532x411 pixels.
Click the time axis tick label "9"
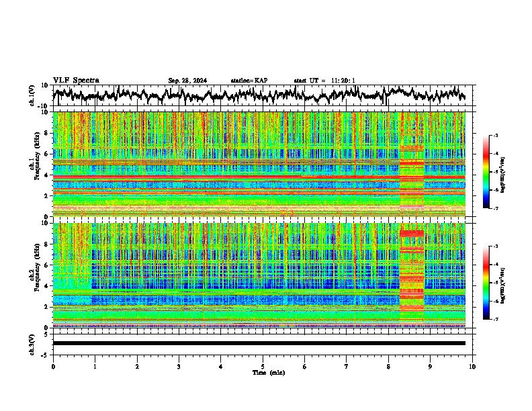click(430, 367)
